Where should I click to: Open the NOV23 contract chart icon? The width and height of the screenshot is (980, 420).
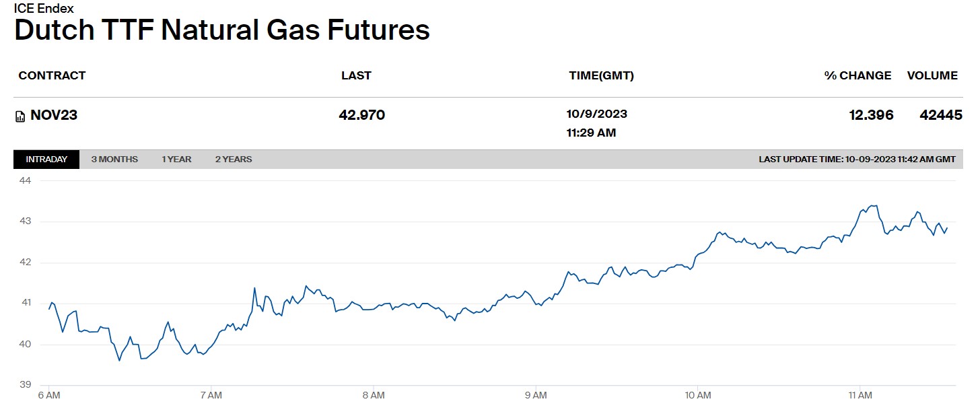[20, 116]
